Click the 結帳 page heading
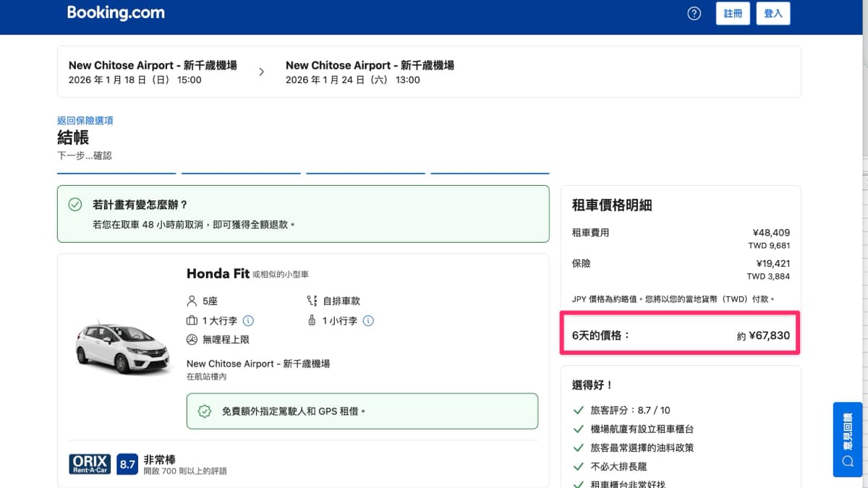 73,137
